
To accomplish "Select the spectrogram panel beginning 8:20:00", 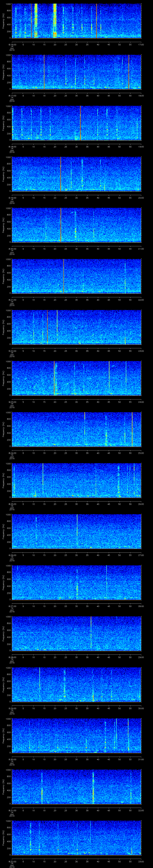I will pos(77,225).
